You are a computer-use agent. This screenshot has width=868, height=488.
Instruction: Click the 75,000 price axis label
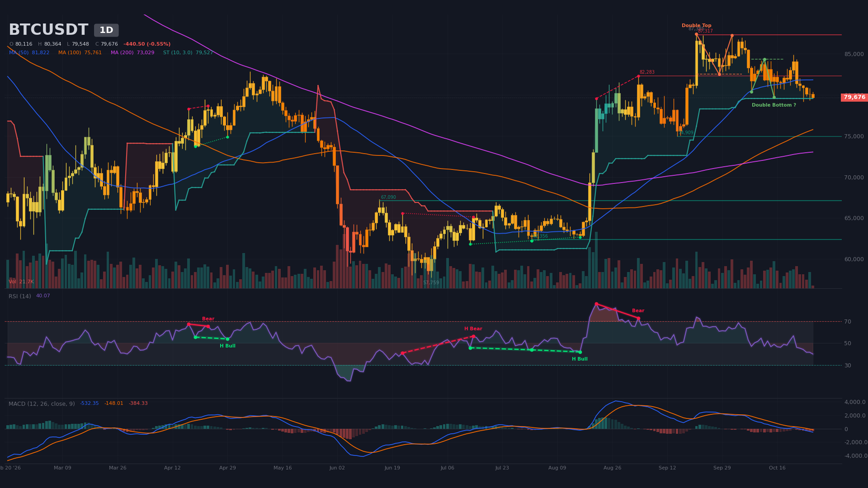(x=854, y=136)
